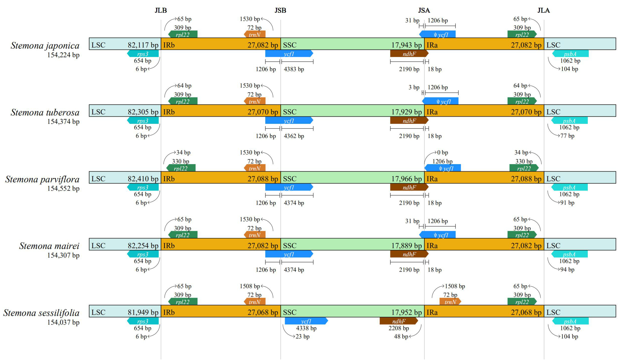Screen dimensions: 623x364
Task: Click SSC length 17,952 bp
Action: coord(407,312)
